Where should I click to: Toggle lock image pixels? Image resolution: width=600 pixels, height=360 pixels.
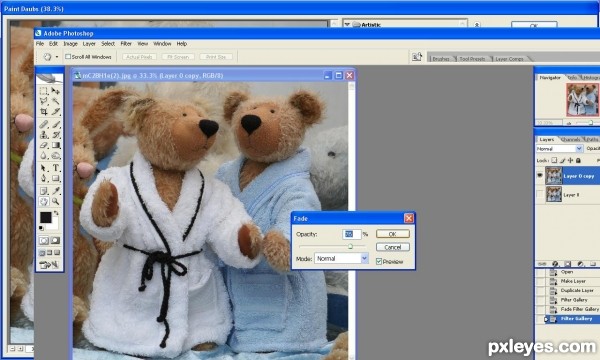[562, 160]
